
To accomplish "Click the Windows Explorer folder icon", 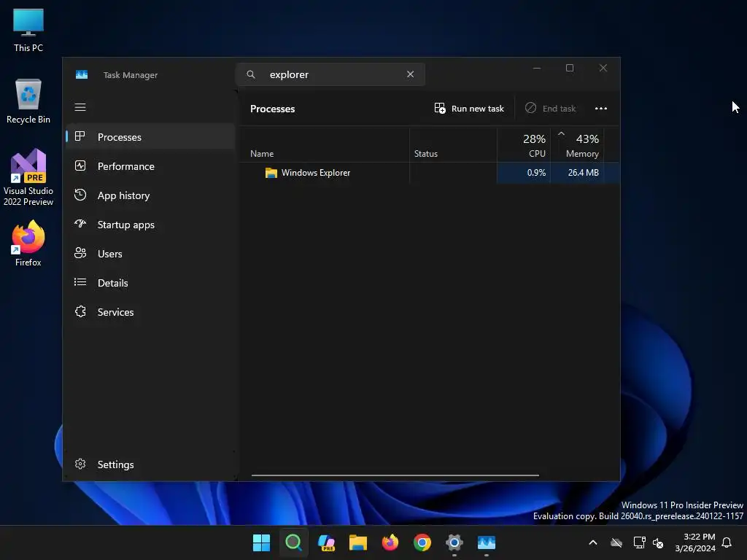I will click(271, 173).
